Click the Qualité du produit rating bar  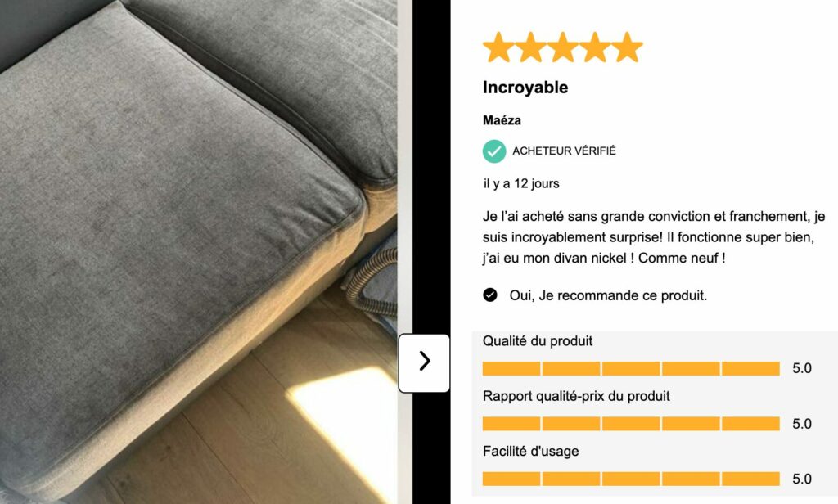(x=631, y=368)
